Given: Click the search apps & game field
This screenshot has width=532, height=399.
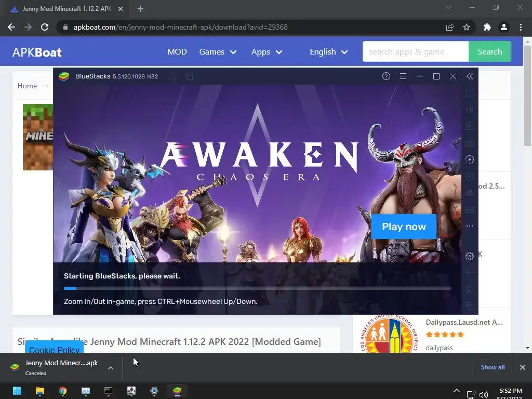Looking at the screenshot, I should [416, 51].
